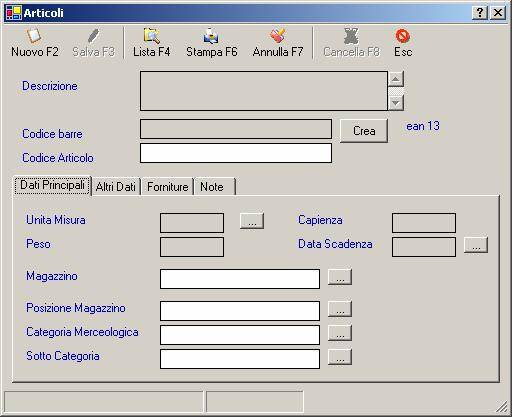Click the Stampa F6 print icon
The width and height of the screenshot is (513, 419).
[x=211, y=36]
